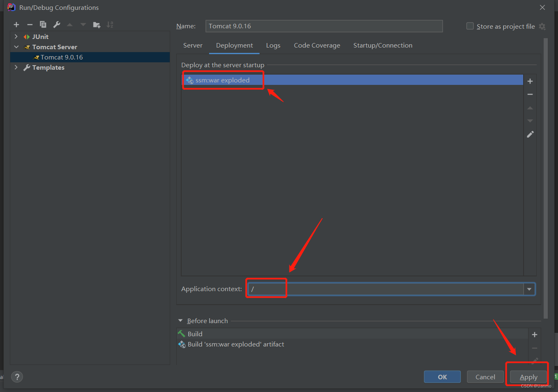Copy the selected configuration
Screen dimensions: 558x392
43,25
